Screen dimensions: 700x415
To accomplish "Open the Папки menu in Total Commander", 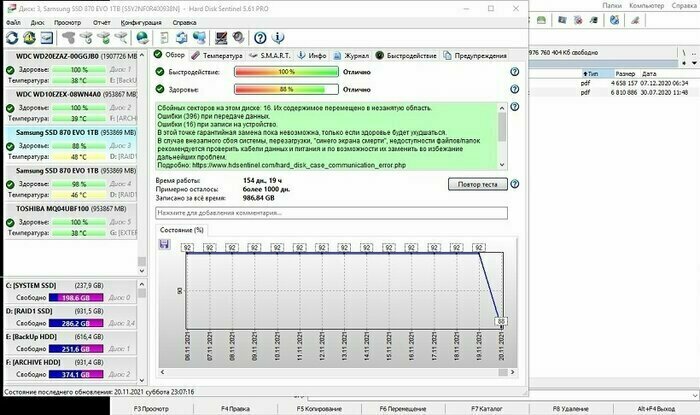I will pyautogui.click(x=612, y=5).
